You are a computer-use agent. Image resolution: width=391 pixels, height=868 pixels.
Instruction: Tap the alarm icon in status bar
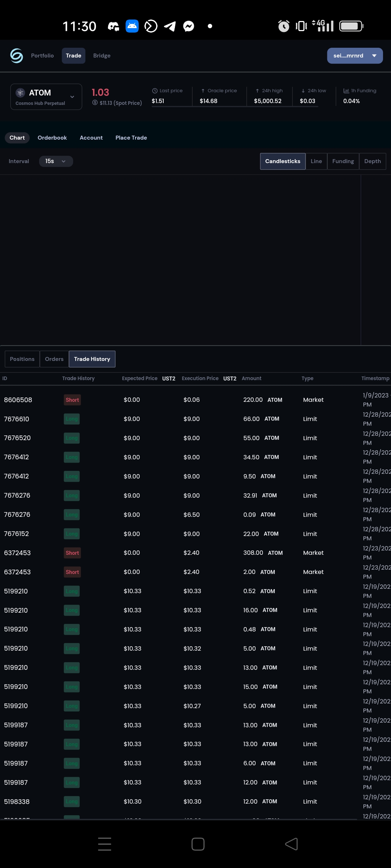(284, 26)
